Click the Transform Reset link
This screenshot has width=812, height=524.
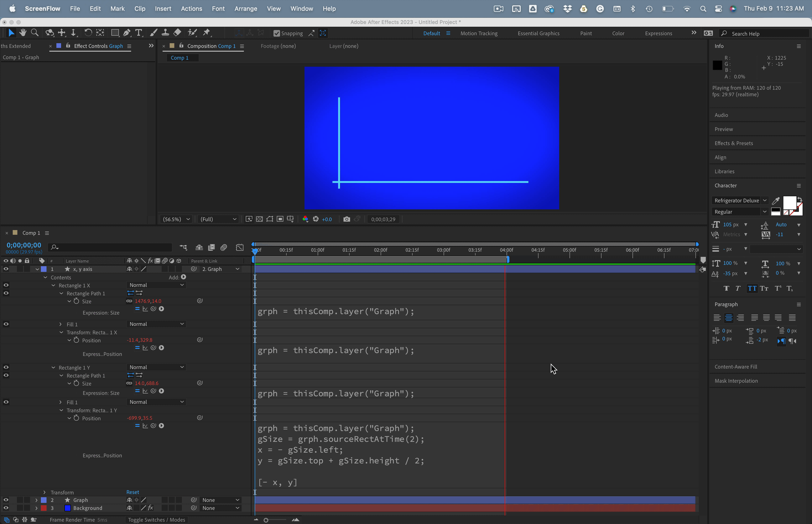coord(133,492)
